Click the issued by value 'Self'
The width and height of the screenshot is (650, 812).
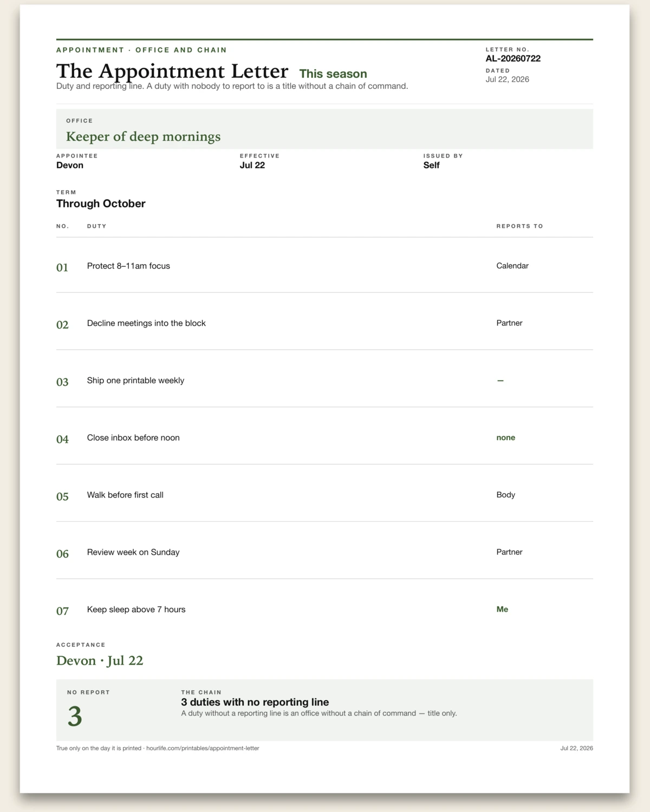(432, 165)
